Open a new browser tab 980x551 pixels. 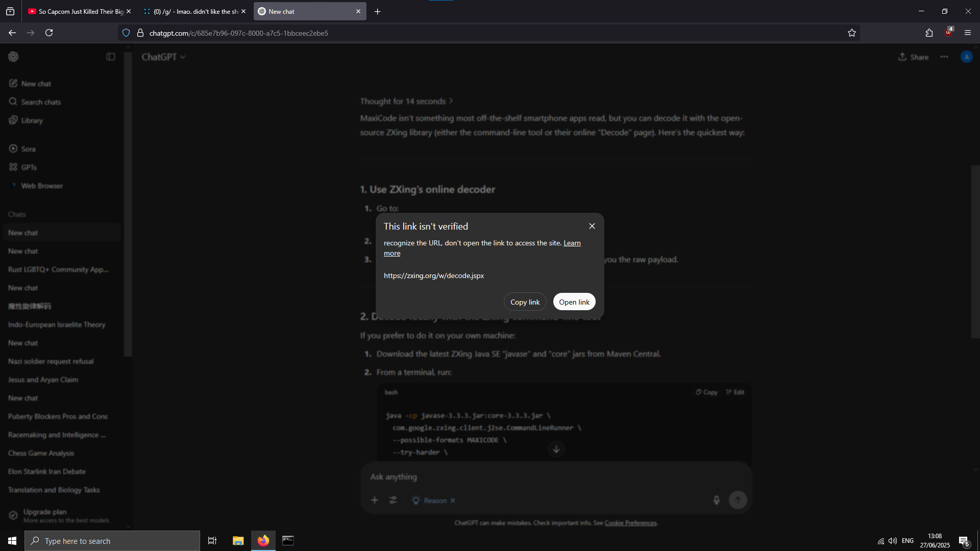click(378, 12)
